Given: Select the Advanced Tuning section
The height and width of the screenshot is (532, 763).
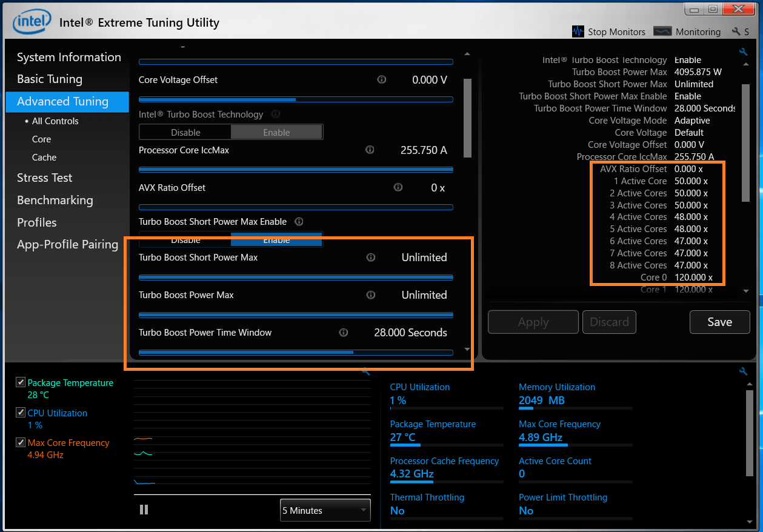Looking at the screenshot, I should coord(67,101).
